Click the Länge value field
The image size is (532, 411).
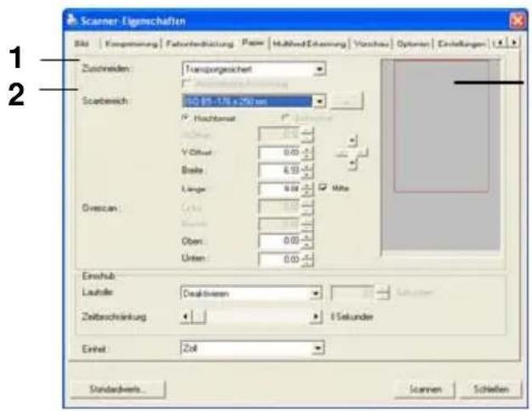coord(280,189)
